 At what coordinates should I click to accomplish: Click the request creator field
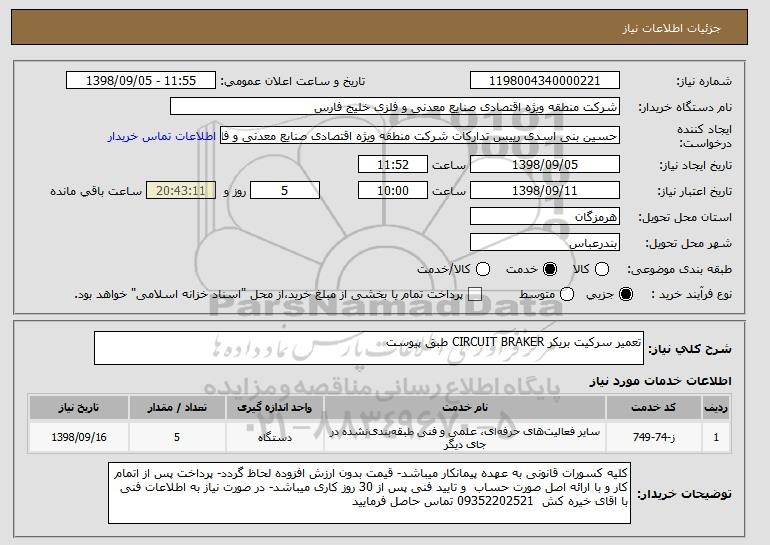[420, 136]
